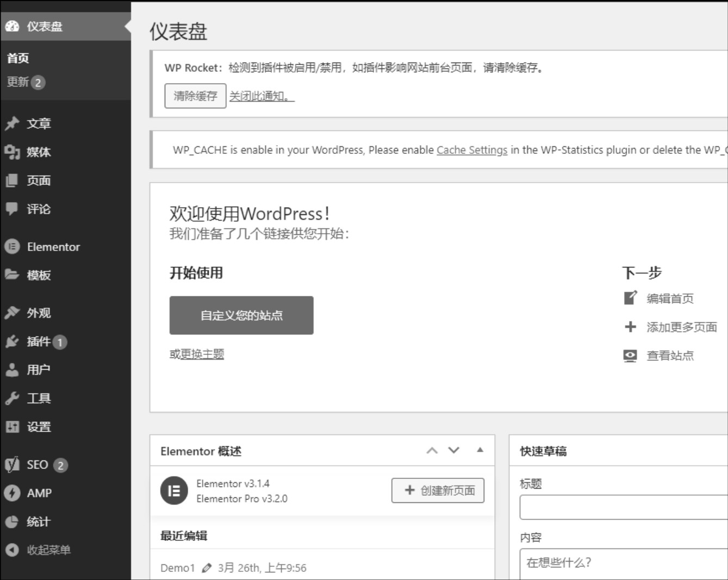Click the wrench icon beside 工具
Viewport: 728px width, 580px height.
(x=12, y=398)
